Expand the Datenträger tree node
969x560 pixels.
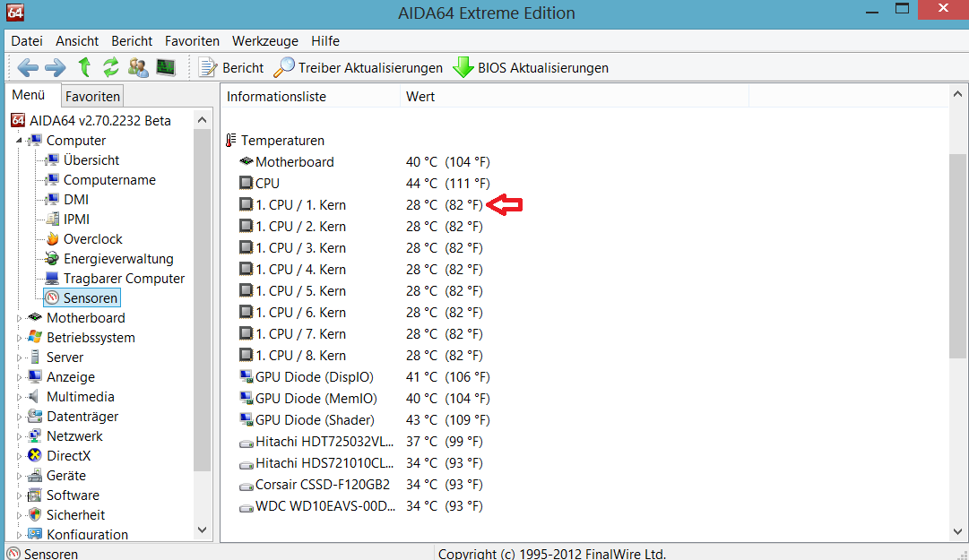(19, 418)
